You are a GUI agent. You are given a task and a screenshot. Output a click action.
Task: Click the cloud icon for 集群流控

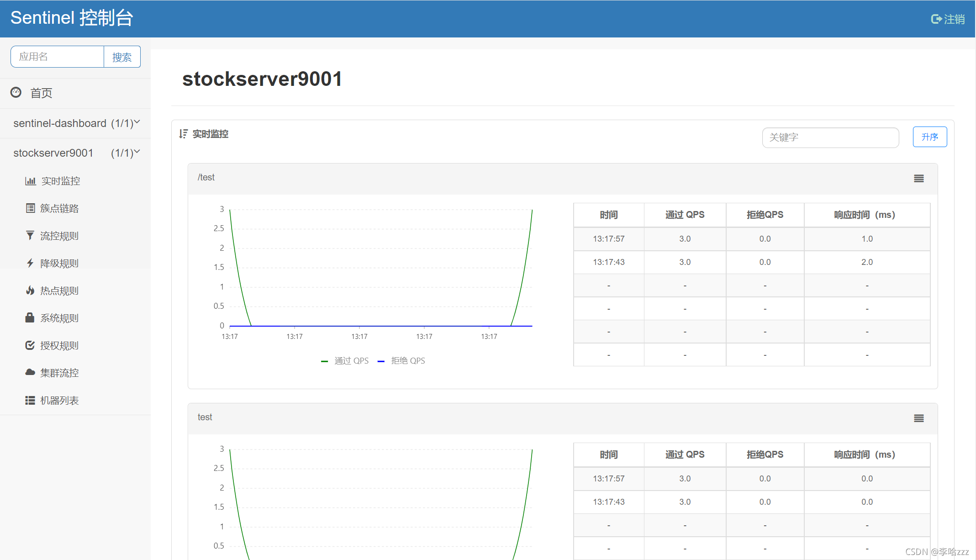[30, 373]
